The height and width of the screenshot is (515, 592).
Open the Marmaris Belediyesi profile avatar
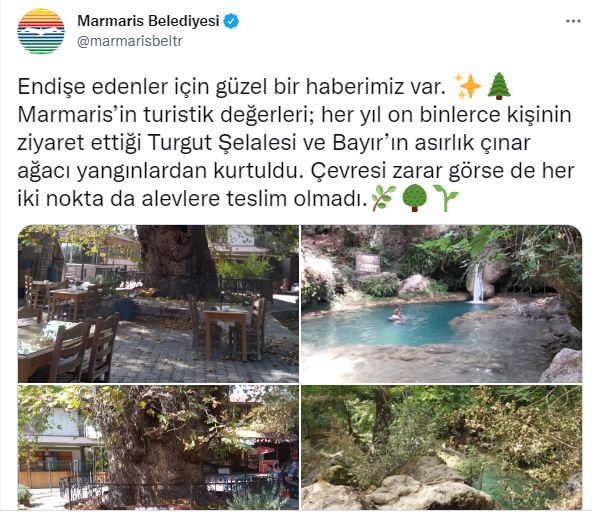point(41,31)
